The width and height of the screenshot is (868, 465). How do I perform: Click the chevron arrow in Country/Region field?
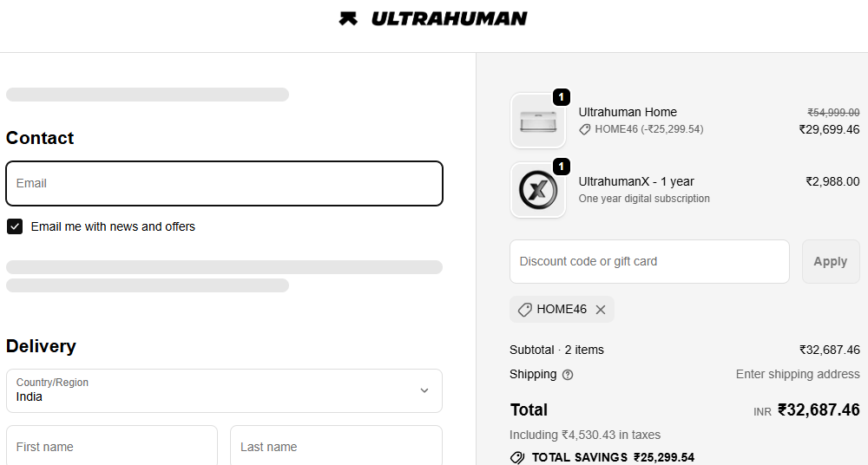point(424,390)
